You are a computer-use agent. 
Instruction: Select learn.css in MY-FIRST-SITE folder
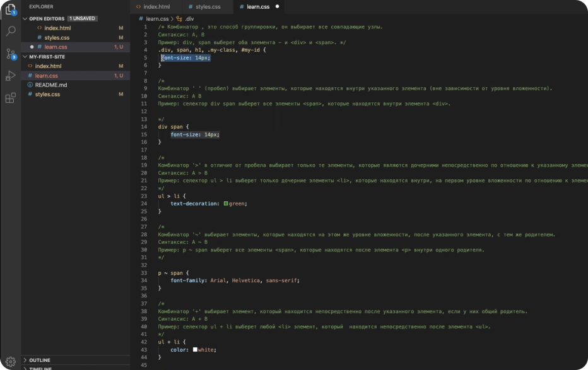(75, 75)
